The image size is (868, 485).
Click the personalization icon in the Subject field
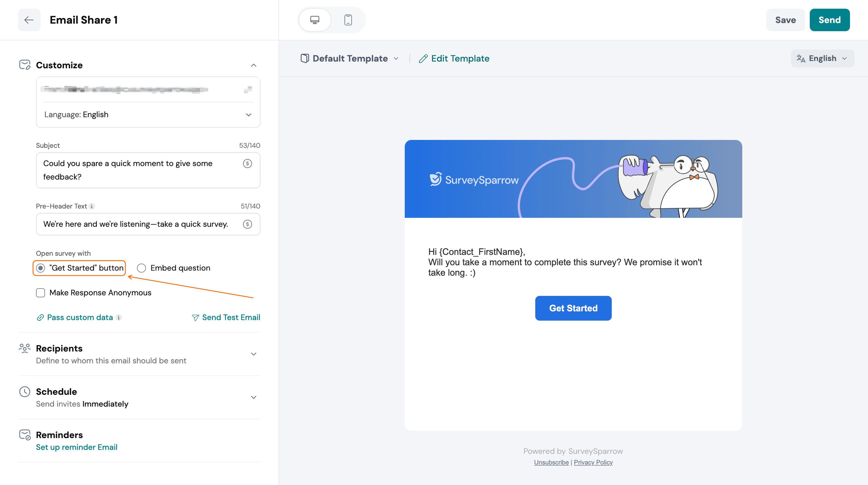pos(247,164)
